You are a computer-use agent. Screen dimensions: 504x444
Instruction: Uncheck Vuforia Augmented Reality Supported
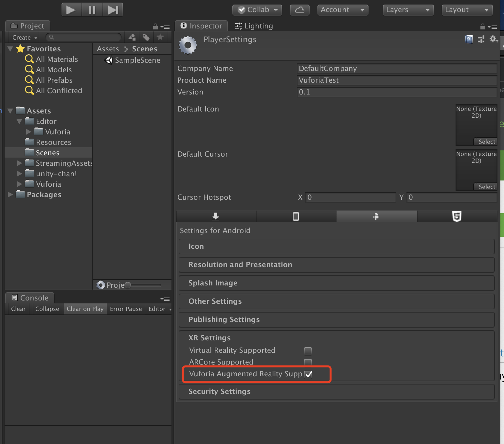(308, 374)
